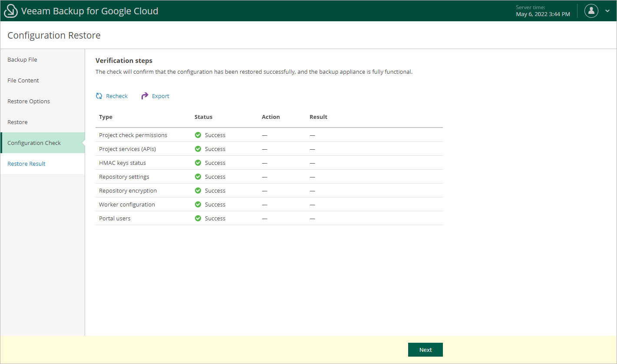This screenshot has height=364, width=617.
Task: Expand the user account dropdown chevron
Action: pyautogui.click(x=607, y=11)
